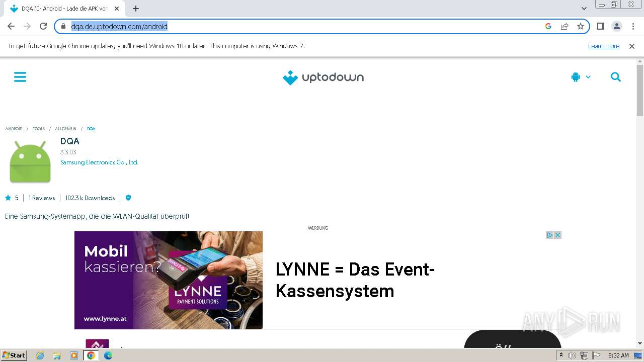The image size is (644, 362).
Task: Open Learn more link in update notice
Action: coord(604,46)
